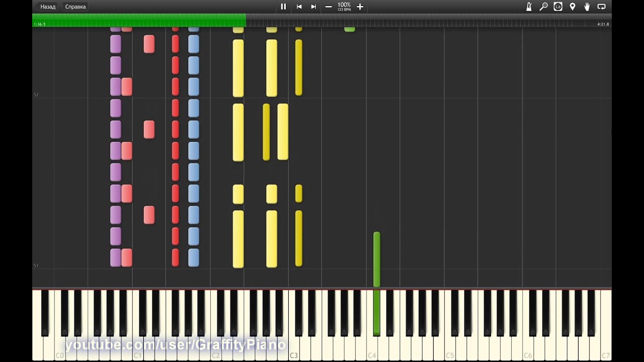Click the 100% 123 BPM speed display

click(344, 7)
